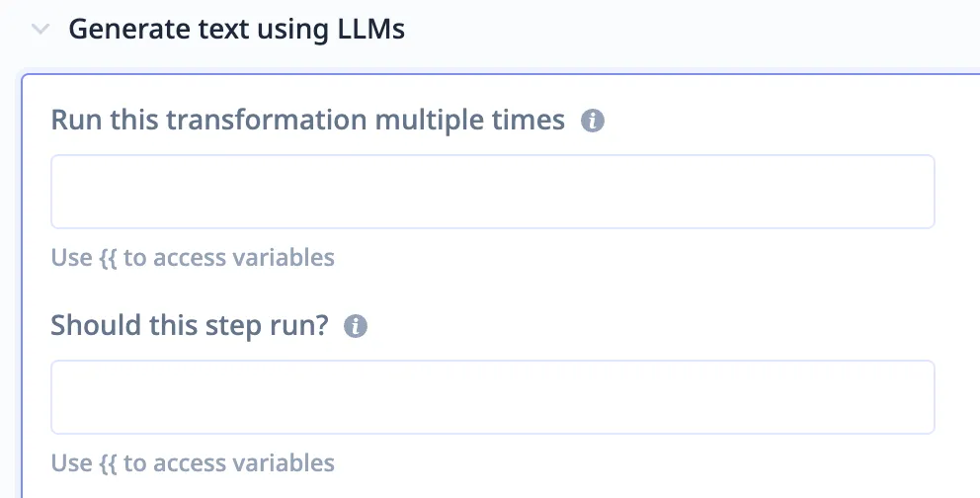
Task: Place cursor in the first empty text box
Action: point(492,192)
